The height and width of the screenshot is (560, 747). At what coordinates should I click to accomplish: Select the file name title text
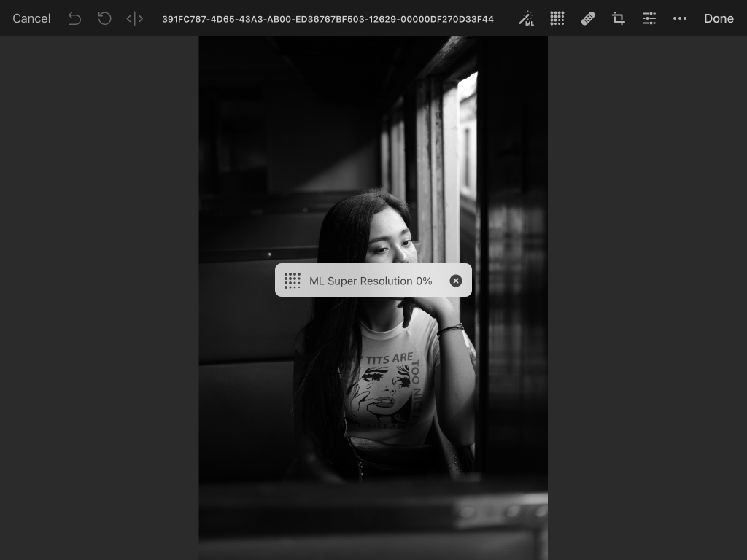[x=328, y=19]
